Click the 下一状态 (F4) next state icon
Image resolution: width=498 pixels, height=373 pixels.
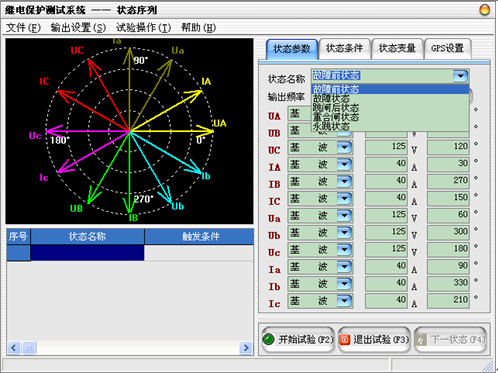pyautogui.click(x=421, y=340)
